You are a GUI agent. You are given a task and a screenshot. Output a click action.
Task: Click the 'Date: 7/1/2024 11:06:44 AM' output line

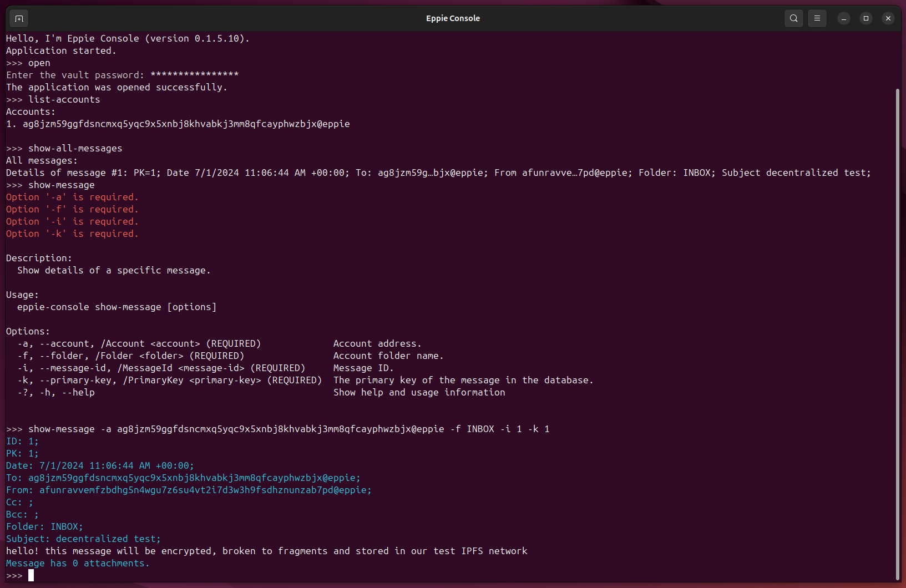click(x=100, y=465)
